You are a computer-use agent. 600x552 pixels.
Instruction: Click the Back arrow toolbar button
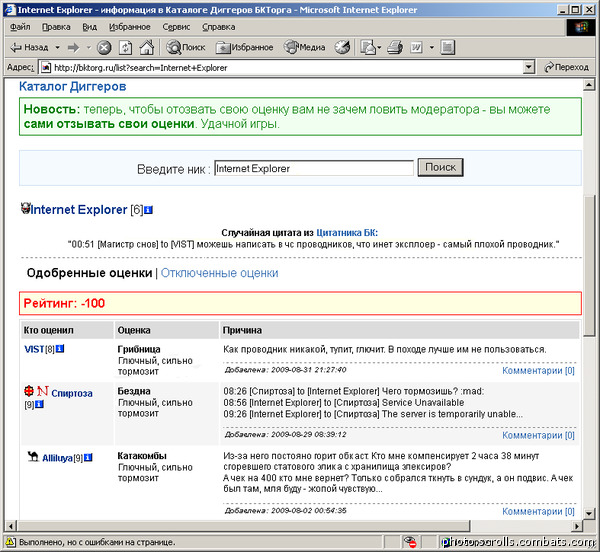(x=29, y=47)
